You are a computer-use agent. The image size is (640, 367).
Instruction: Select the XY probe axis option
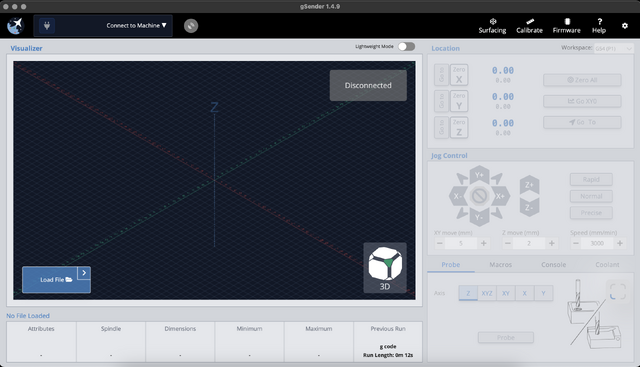click(506, 293)
